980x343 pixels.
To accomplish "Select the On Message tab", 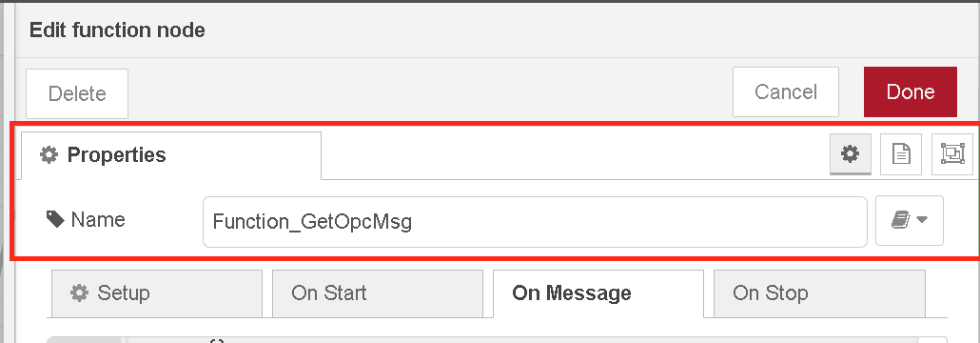I will [x=598, y=293].
